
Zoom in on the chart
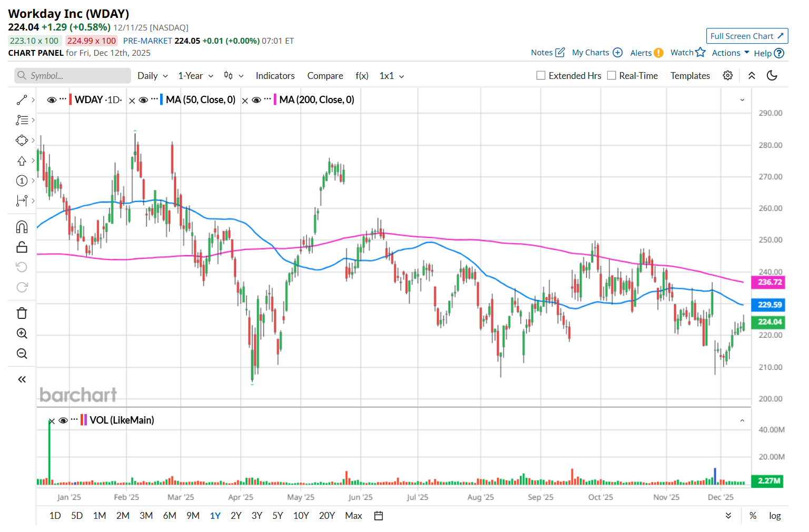coord(22,333)
